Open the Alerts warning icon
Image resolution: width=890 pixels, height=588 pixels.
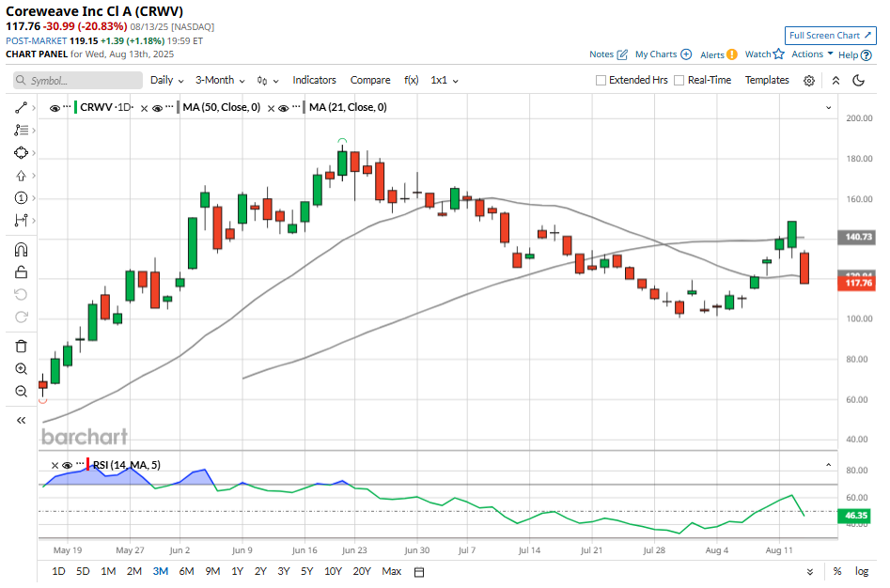tap(732, 54)
